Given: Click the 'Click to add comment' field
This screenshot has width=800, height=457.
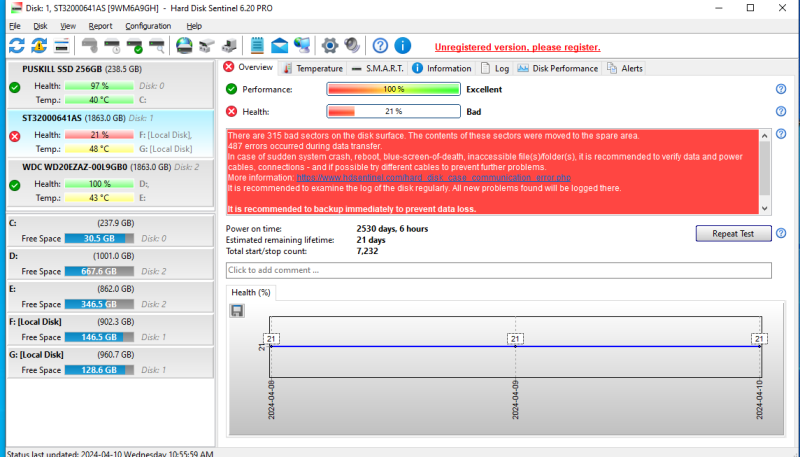Looking at the screenshot, I should (x=498, y=270).
